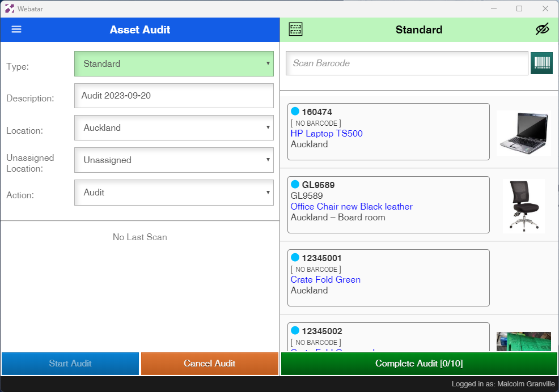This screenshot has width=559, height=392.
Task: Click blue status dot for asset 160474
Action: pyautogui.click(x=295, y=111)
